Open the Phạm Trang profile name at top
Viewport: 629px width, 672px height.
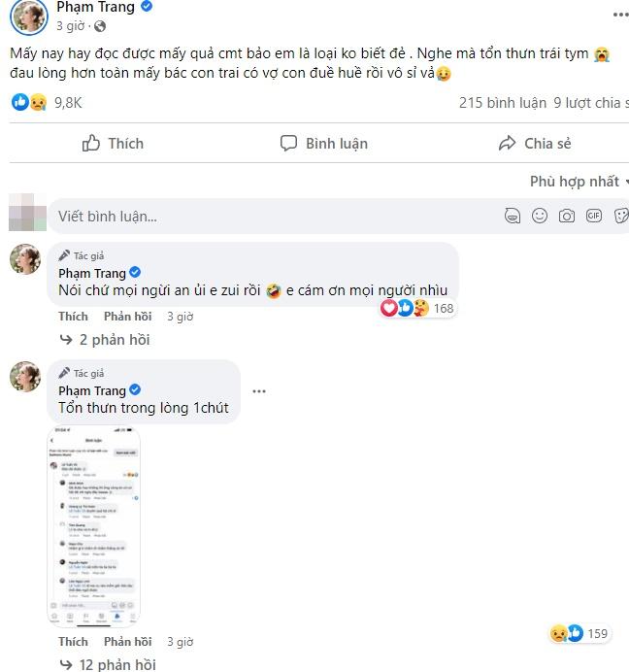[x=96, y=7]
